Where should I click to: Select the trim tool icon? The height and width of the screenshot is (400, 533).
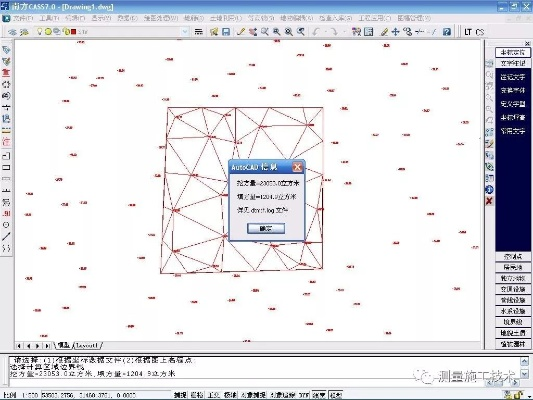coord(420,32)
